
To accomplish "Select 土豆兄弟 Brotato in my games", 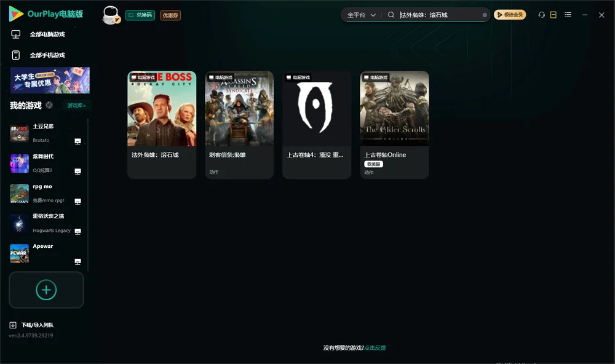I will point(46,133).
